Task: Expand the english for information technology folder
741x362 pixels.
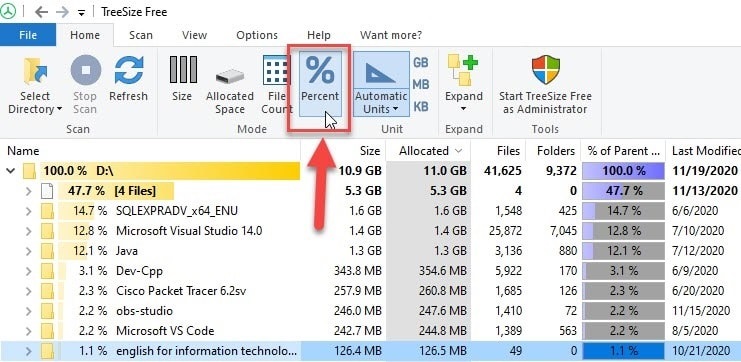Action: [x=28, y=351]
